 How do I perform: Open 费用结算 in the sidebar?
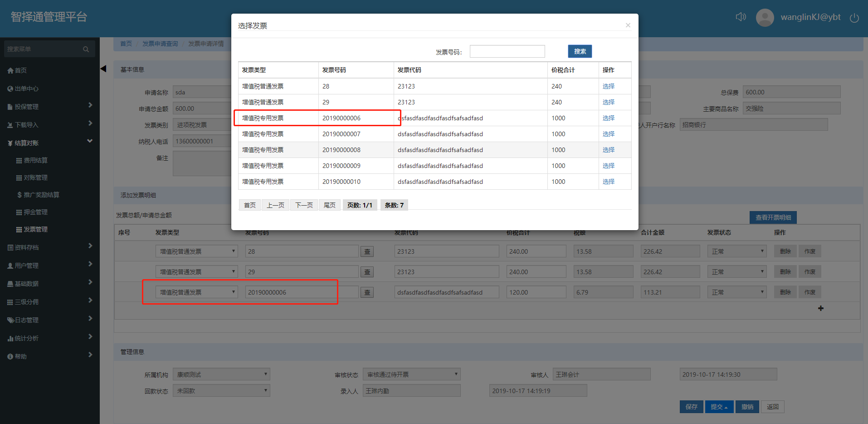click(35, 160)
